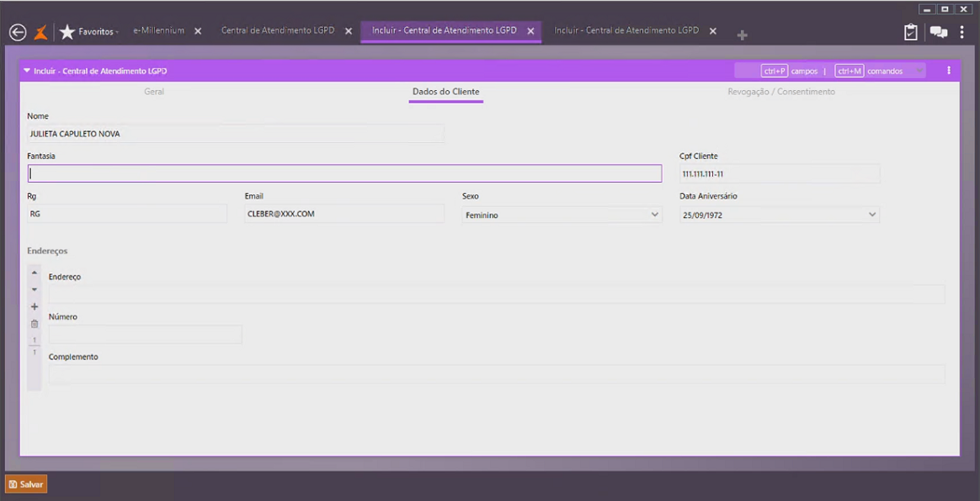Open the chat messages icon

point(938,33)
